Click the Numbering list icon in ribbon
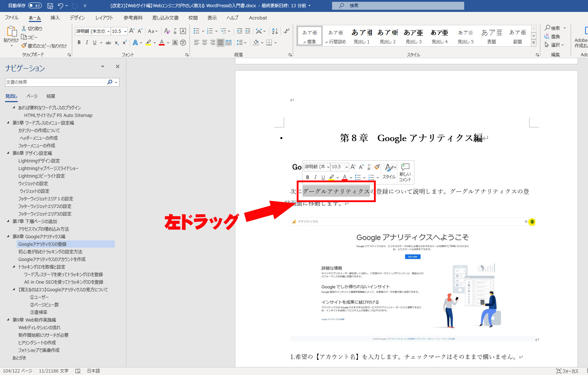The height and width of the screenshot is (375, 588). tap(210, 31)
